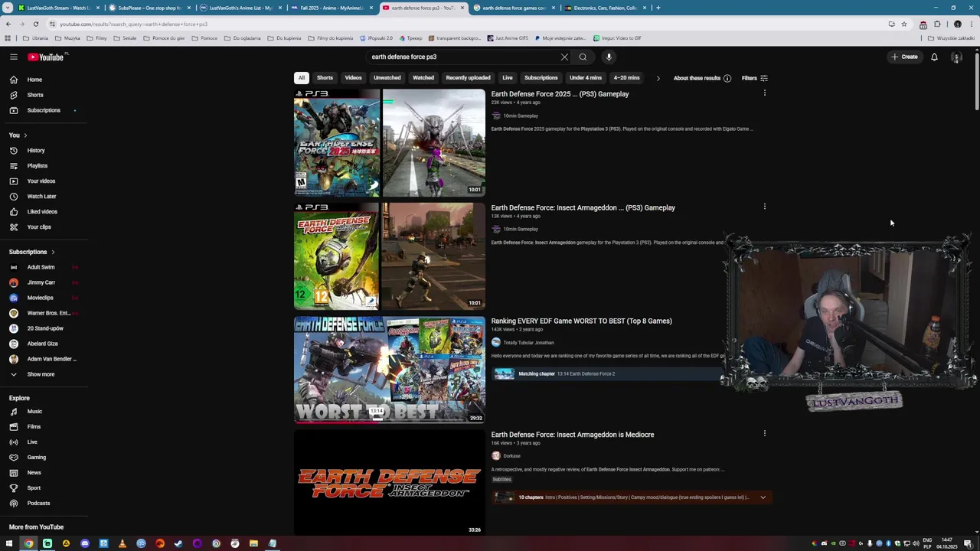Screen dimensions: 980x551
Task: Select the Shorts filter chip
Action: click(x=325, y=77)
